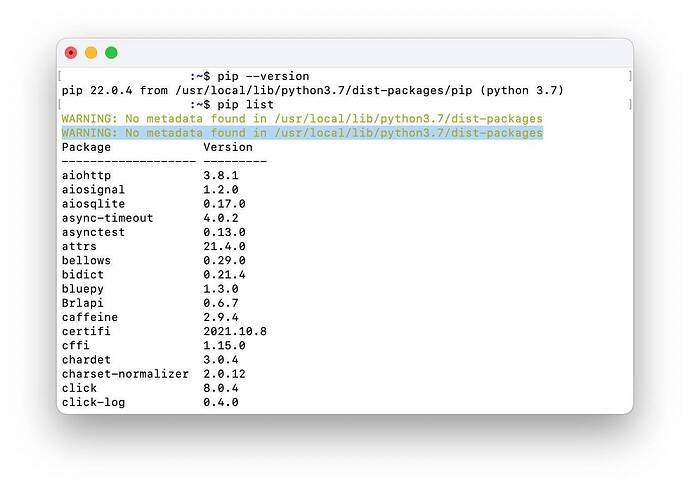Viewport: 690px width, 488px height.
Task: Click the charset-normalizer package name
Action: click(125, 374)
